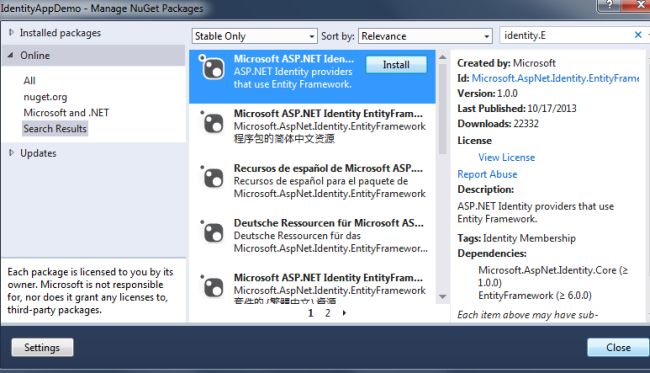Open Microsoft.AspNet.Identity.EntityFramework Id link
The height and width of the screenshot is (373, 650).
(555, 78)
